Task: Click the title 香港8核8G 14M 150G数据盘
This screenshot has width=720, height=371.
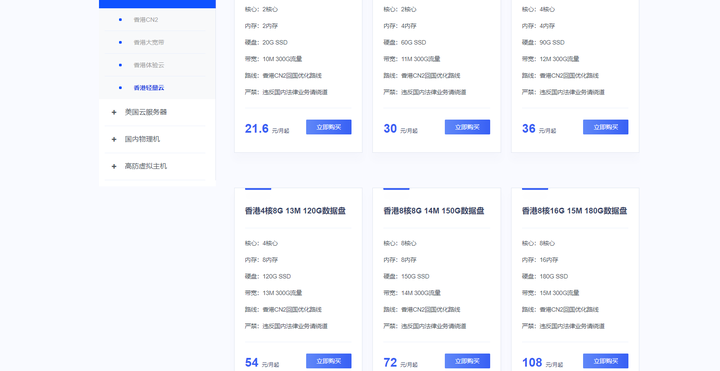Action: (x=434, y=211)
